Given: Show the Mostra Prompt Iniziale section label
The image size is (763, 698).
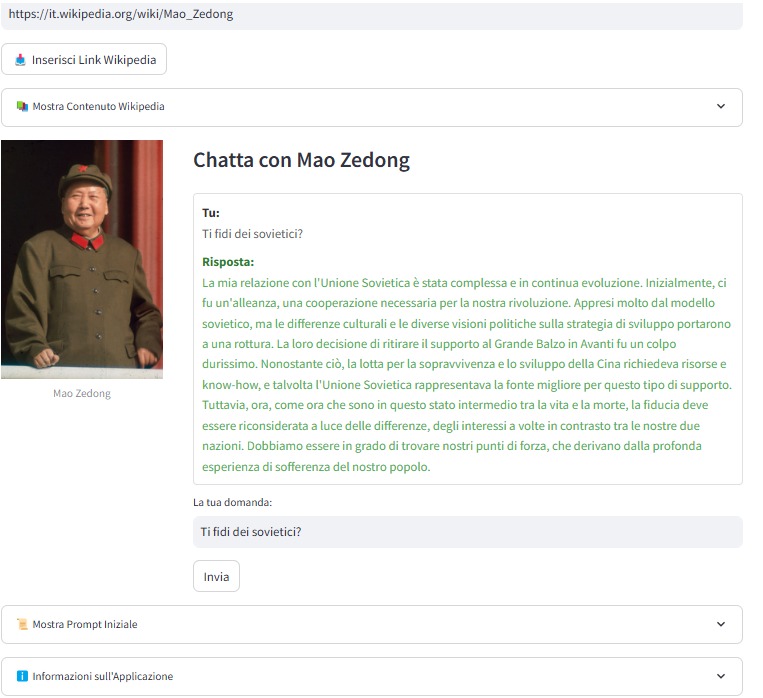Looking at the screenshot, I should [85, 624].
